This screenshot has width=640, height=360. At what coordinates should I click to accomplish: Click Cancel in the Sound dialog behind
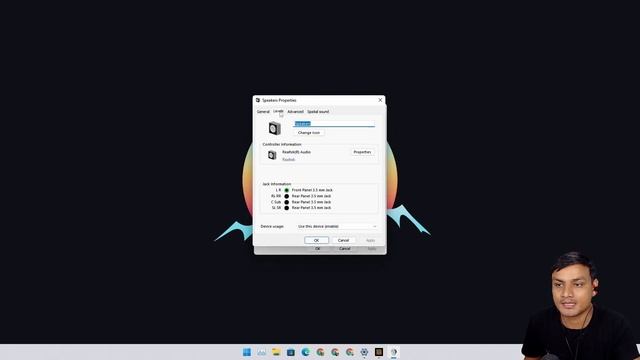click(344, 249)
